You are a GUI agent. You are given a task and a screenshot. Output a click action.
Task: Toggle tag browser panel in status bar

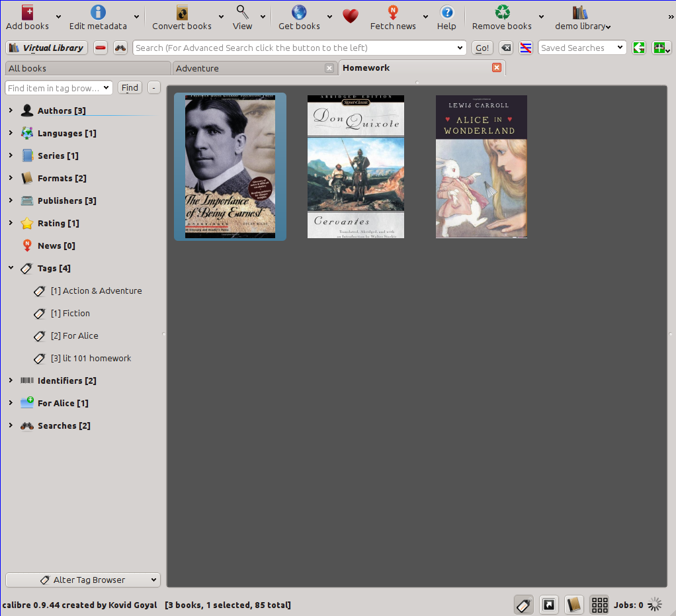[x=524, y=605]
